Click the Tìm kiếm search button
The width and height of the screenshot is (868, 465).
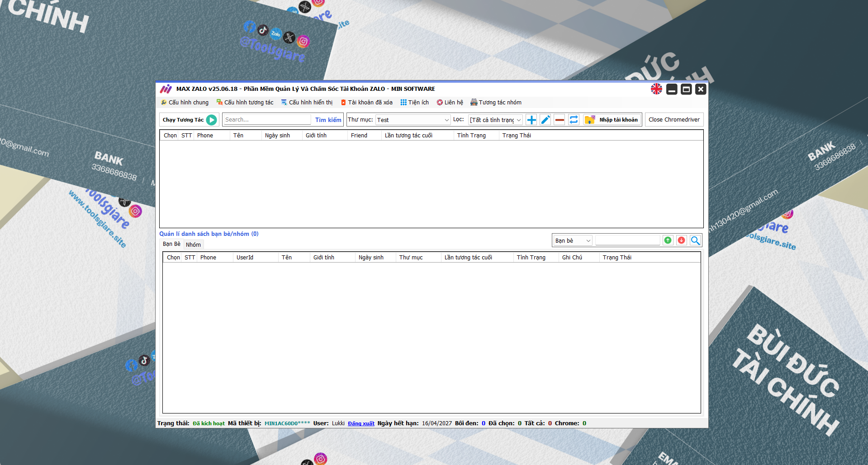pos(328,120)
